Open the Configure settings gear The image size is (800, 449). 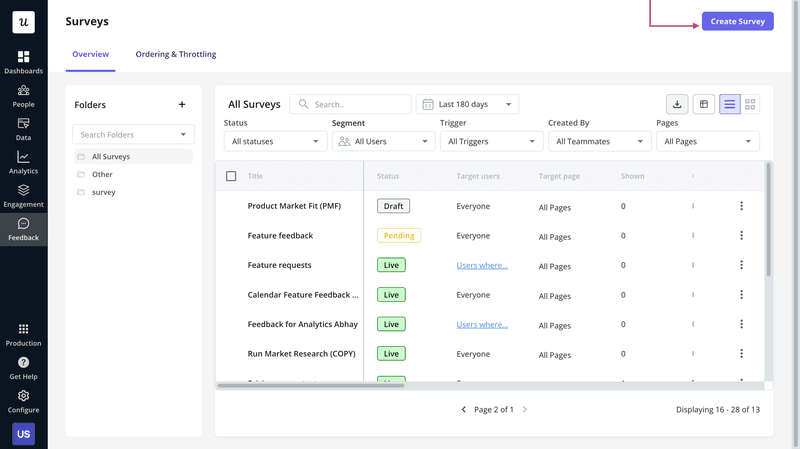(23, 400)
